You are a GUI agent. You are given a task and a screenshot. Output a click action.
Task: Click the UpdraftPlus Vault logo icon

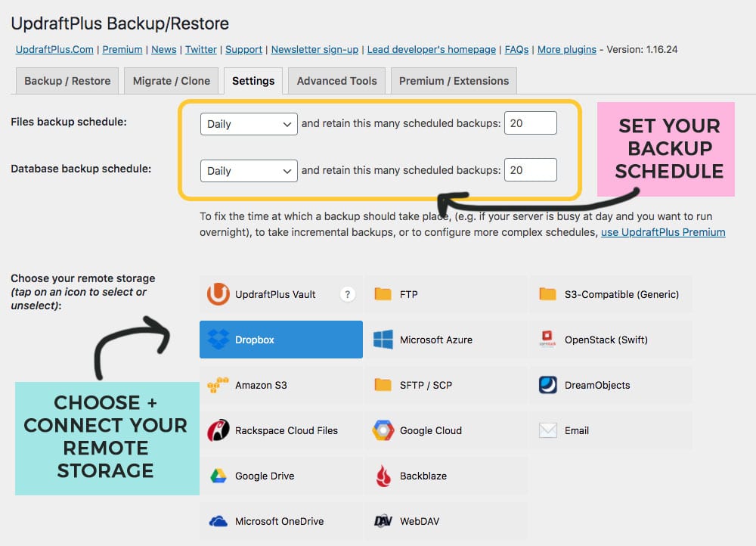coord(218,294)
